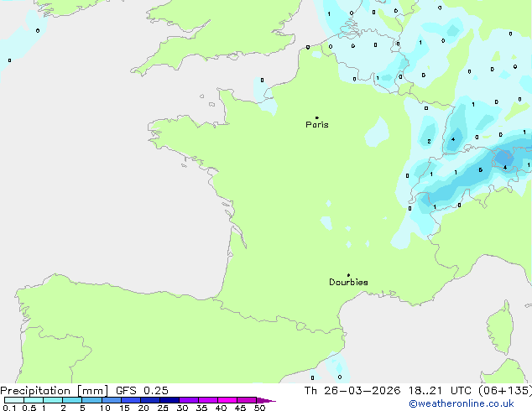Select the 25 to 30 mm legend swatch
532x411 pixels.
pyautogui.click(x=170, y=400)
